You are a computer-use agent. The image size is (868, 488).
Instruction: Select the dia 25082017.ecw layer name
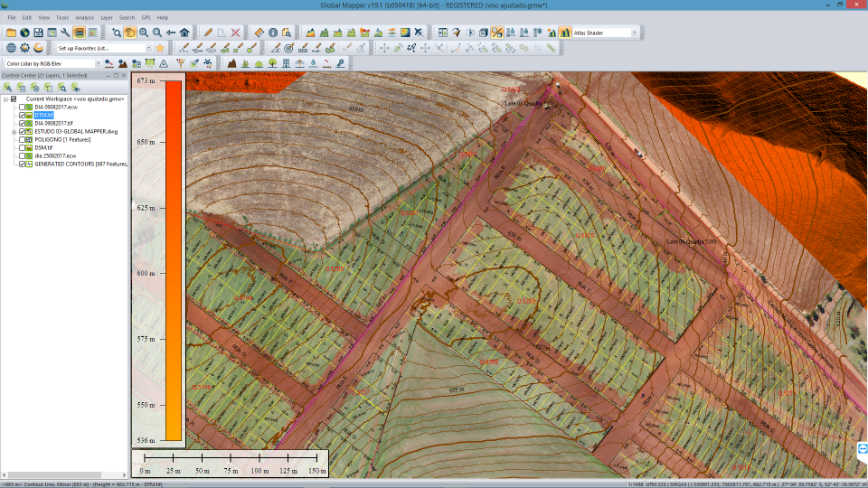(x=55, y=156)
